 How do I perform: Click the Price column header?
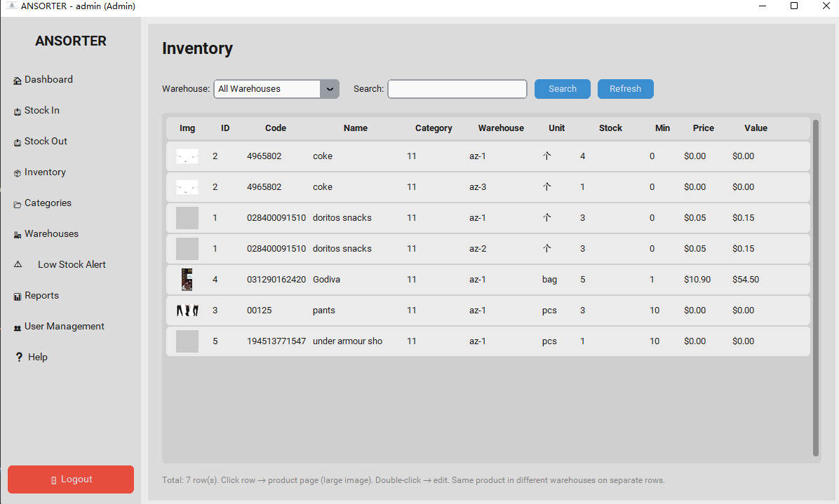click(x=704, y=128)
